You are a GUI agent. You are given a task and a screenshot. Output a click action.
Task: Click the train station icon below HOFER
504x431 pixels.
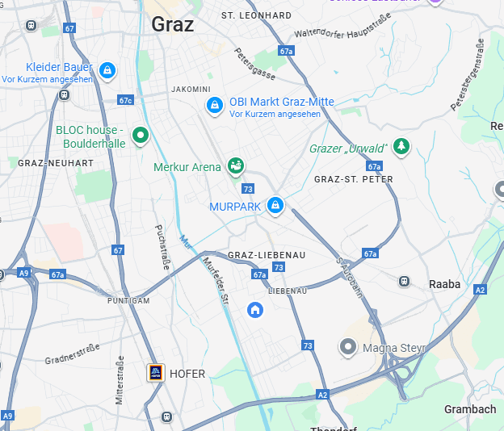coord(166,416)
